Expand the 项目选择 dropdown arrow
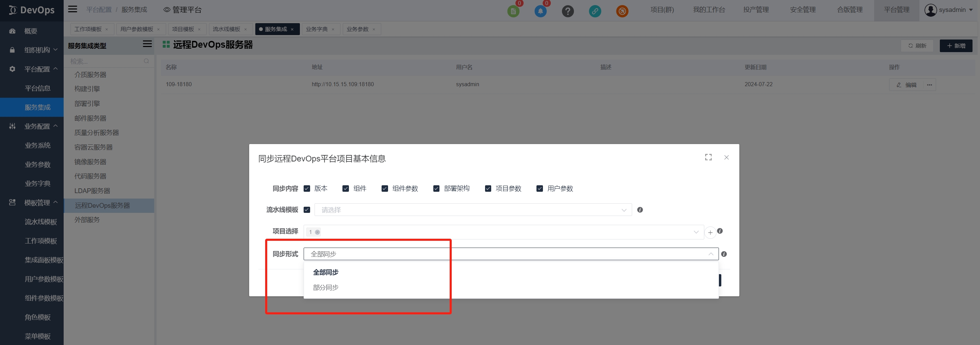980x345 pixels. [696, 232]
